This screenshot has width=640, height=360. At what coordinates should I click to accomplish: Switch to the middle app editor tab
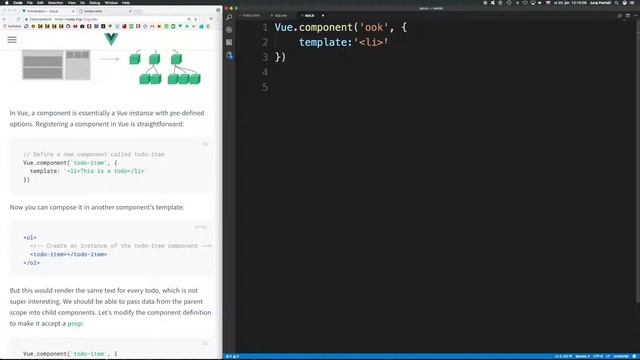point(280,16)
